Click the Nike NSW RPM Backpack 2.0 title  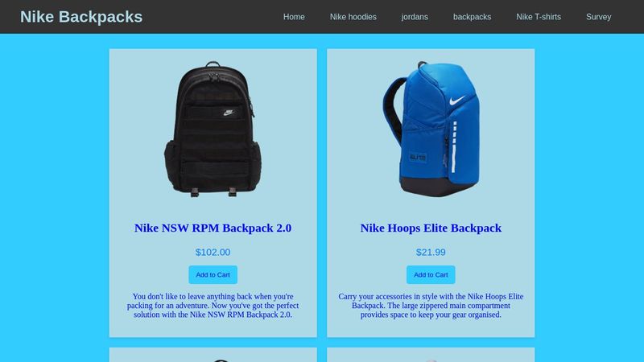[x=213, y=228]
